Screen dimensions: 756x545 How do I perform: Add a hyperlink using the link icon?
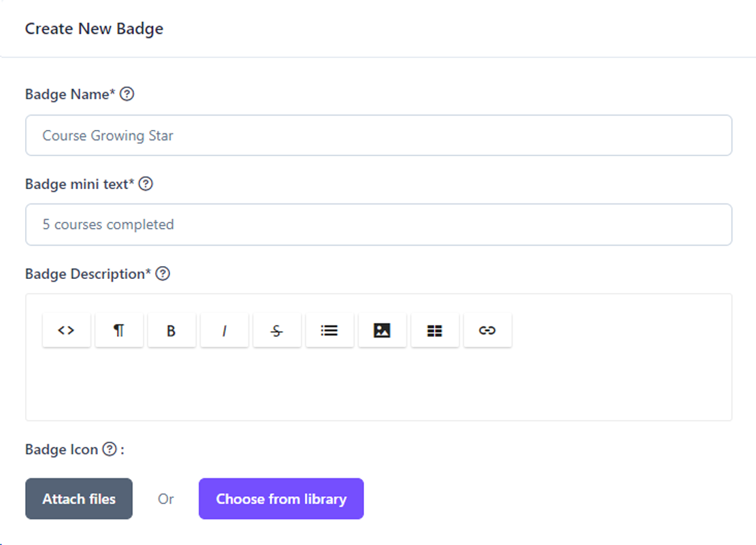click(x=487, y=331)
